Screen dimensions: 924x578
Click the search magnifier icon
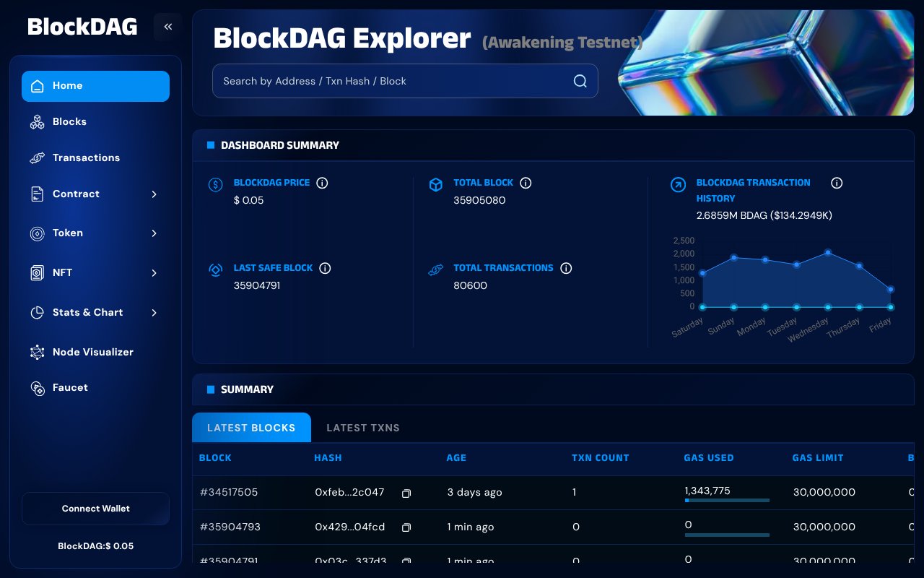(580, 81)
